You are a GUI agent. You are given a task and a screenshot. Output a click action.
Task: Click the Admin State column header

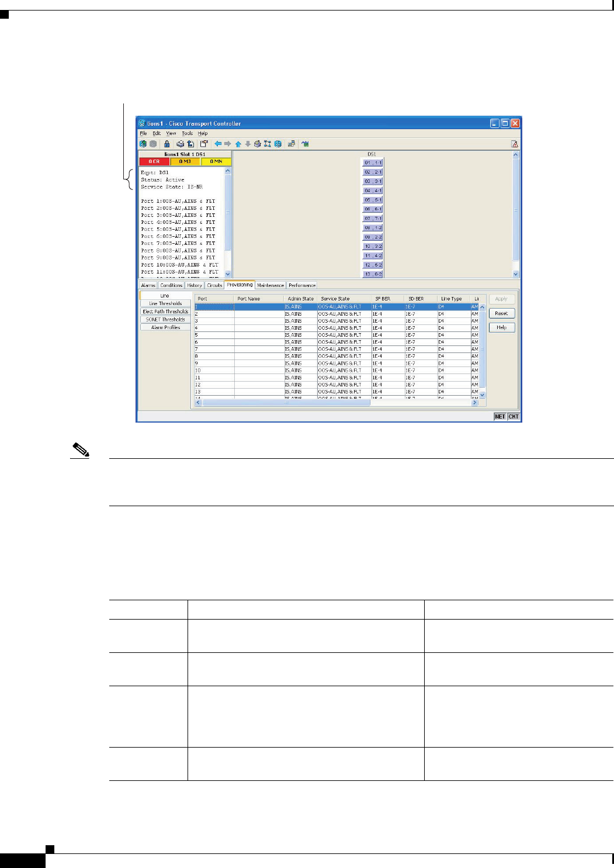click(x=300, y=299)
